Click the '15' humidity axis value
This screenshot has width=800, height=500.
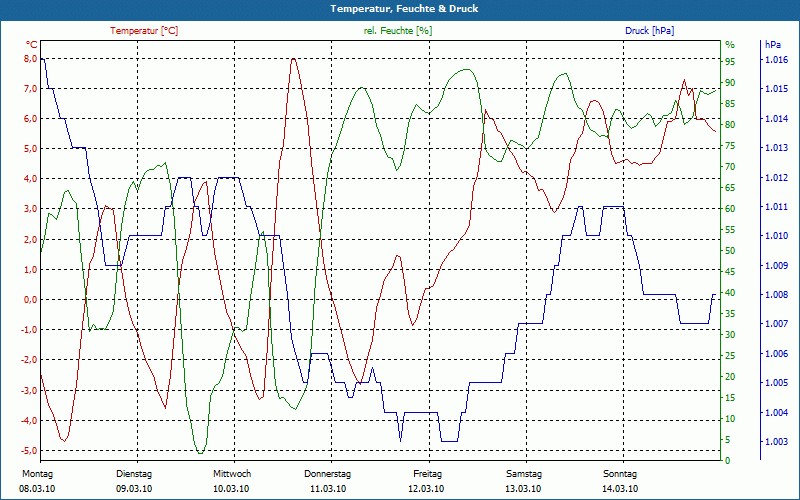pos(730,397)
